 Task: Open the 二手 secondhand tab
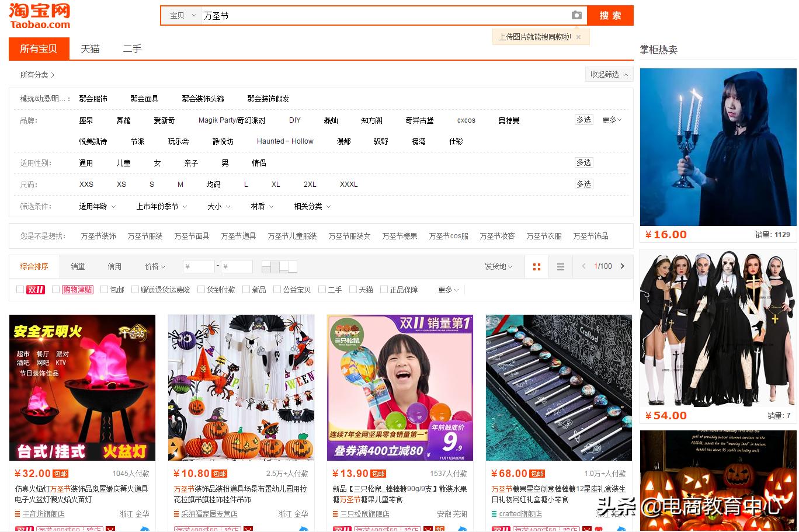[132, 49]
